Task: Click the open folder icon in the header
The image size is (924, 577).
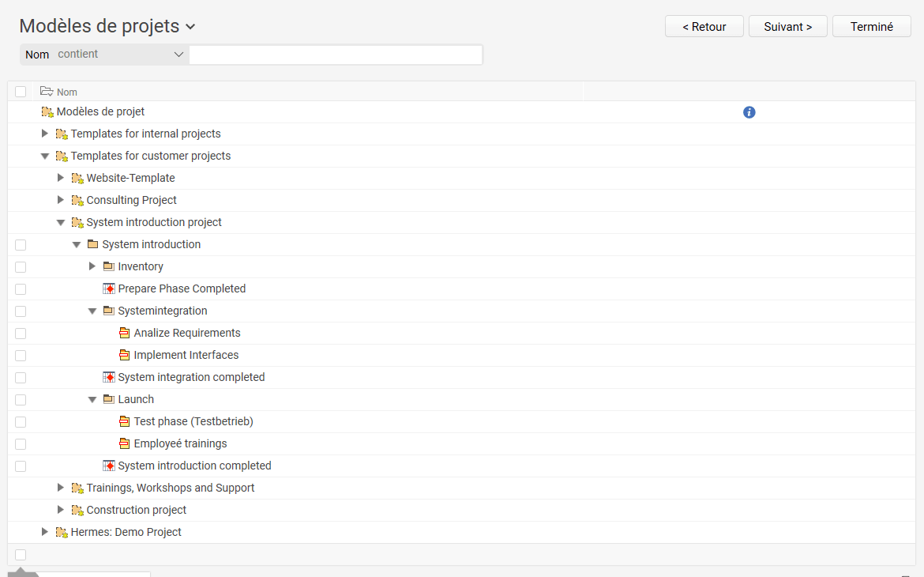Action: [x=47, y=92]
